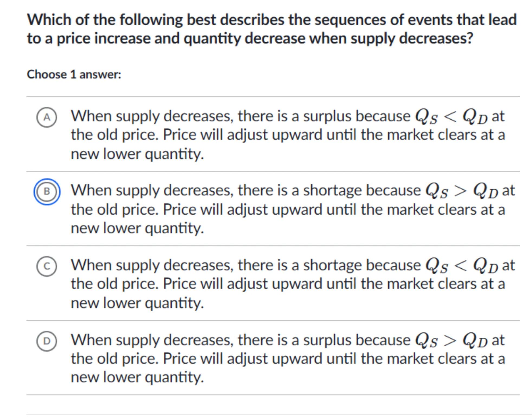This screenshot has width=532, height=417.
Task: Click "the old price" text in option D
Action: (x=114, y=359)
